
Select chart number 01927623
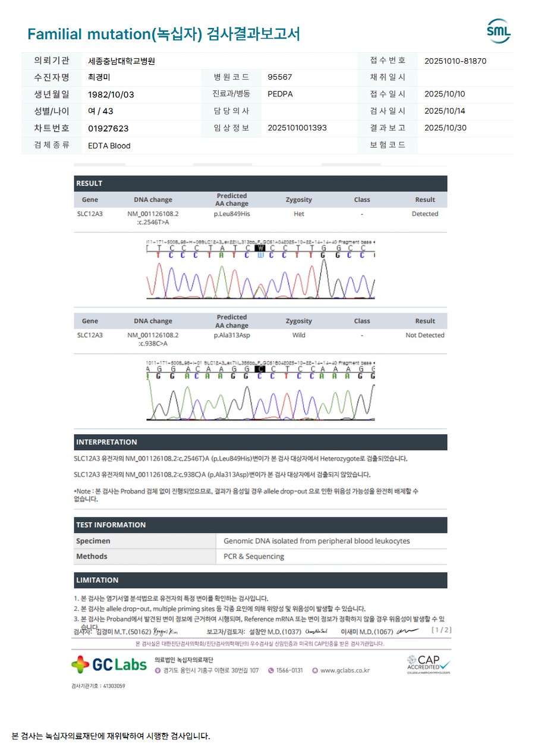(108, 128)
